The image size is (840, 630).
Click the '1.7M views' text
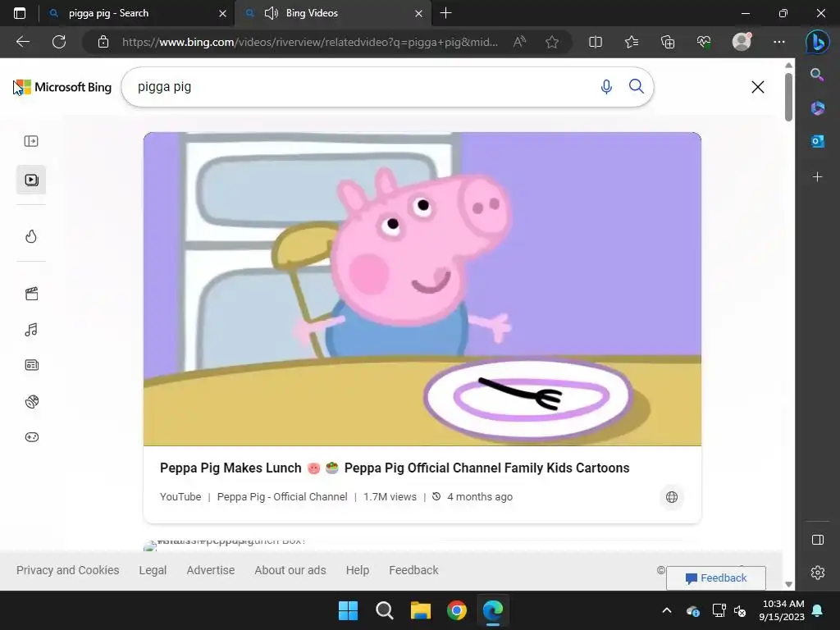(x=390, y=496)
